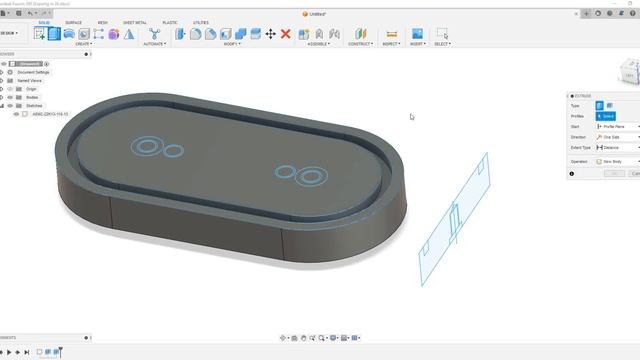
Task: Click the ViewCube in the corner
Action: tap(630, 72)
